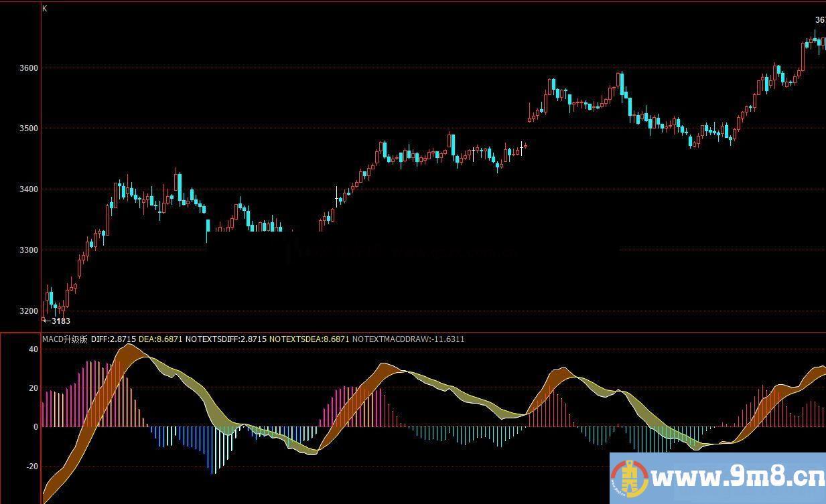The width and height of the screenshot is (826, 504).
Task: Click the 20 level on MACD axis
Action: (33, 388)
